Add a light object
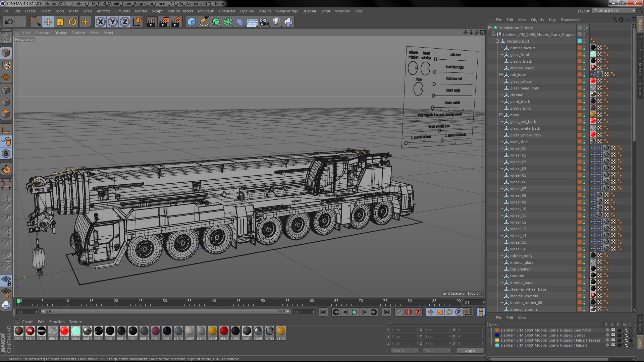This screenshot has width=644, height=362. click(276, 22)
